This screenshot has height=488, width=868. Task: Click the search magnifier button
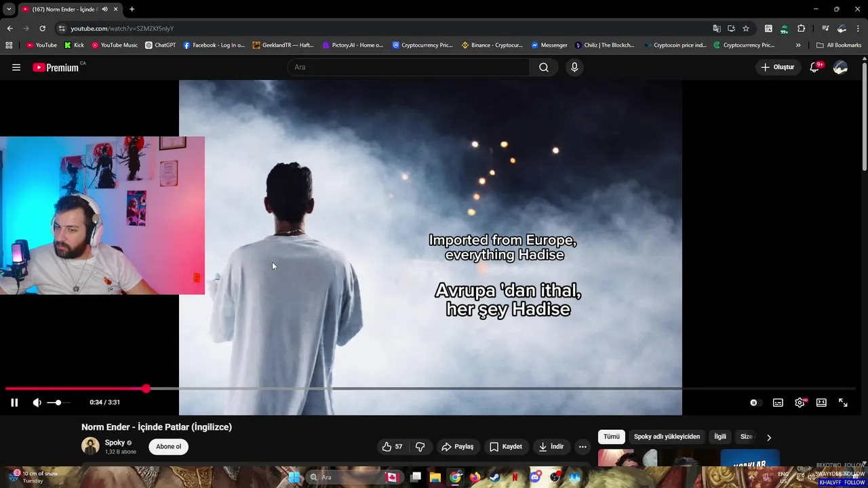click(x=544, y=67)
